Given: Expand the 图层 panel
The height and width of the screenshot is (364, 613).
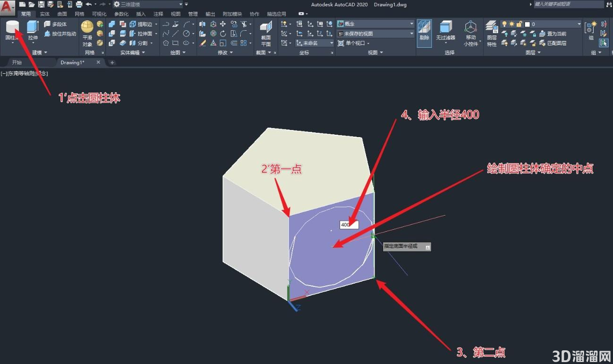Looking at the screenshot, I should click(x=533, y=52).
